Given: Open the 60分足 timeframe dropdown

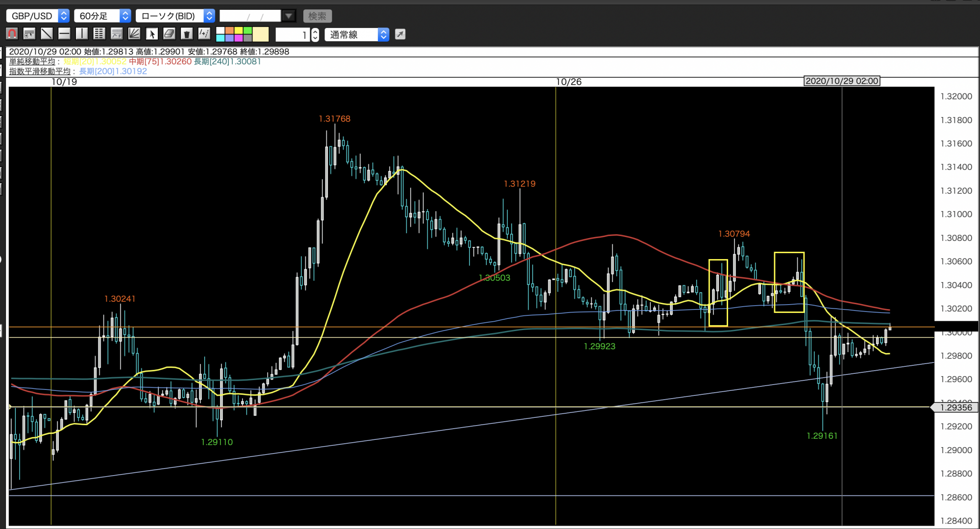Looking at the screenshot, I should [x=102, y=16].
